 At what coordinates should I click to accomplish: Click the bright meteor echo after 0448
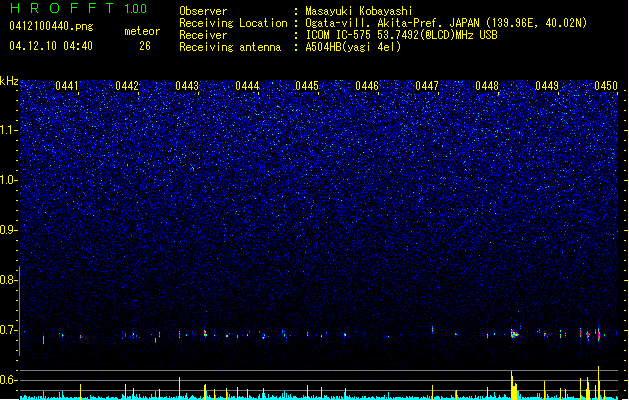pyautogui.click(x=515, y=333)
